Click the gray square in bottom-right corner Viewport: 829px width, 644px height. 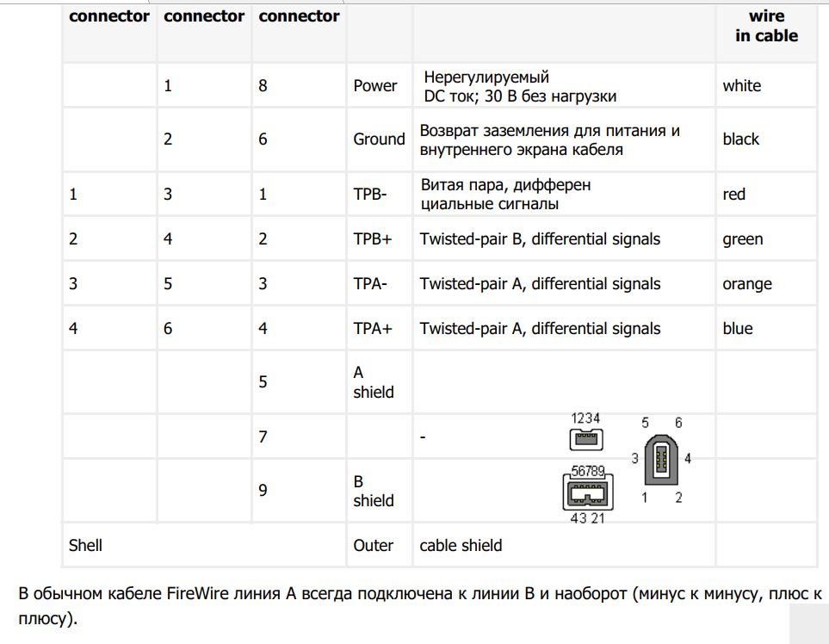pos(808,622)
